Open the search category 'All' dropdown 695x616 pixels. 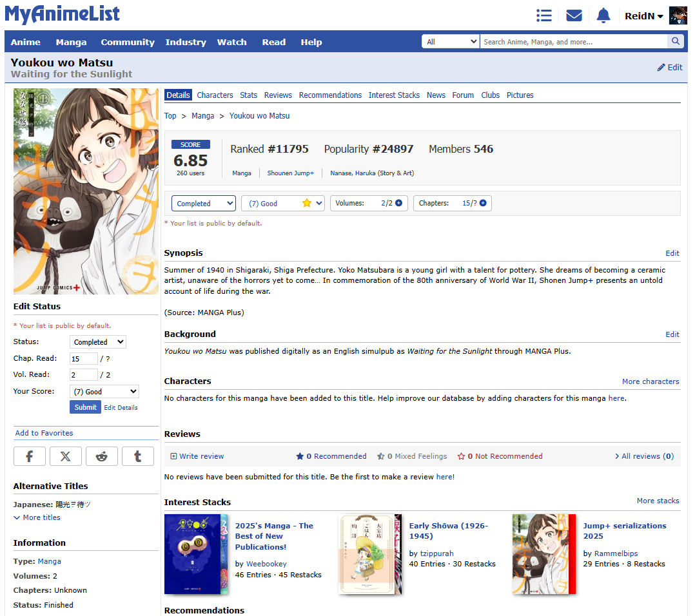[450, 42]
